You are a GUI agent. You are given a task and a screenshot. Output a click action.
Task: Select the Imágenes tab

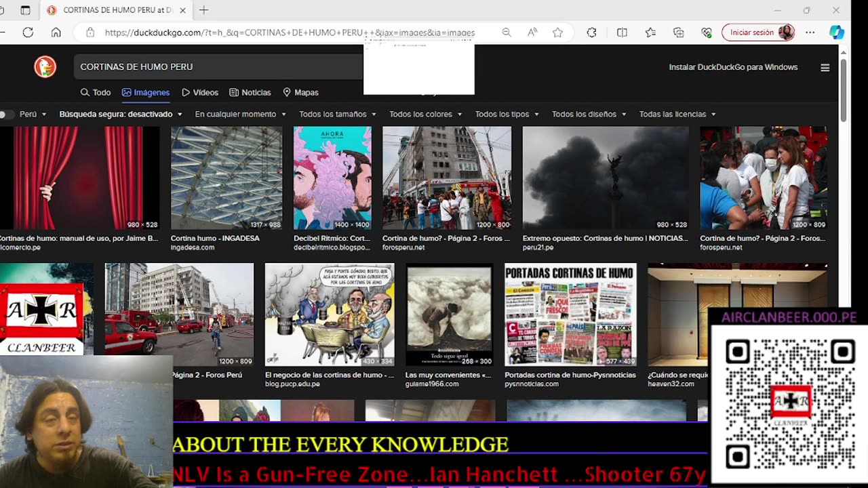pyautogui.click(x=146, y=92)
